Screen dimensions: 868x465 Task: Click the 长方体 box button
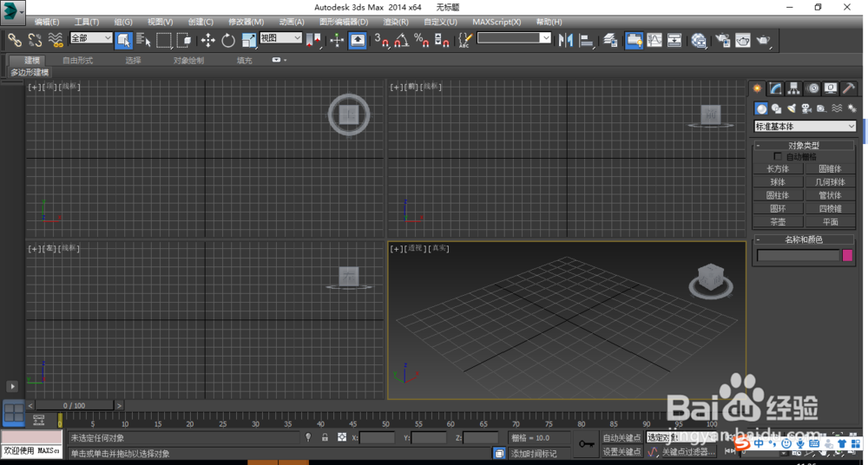(778, 169)
